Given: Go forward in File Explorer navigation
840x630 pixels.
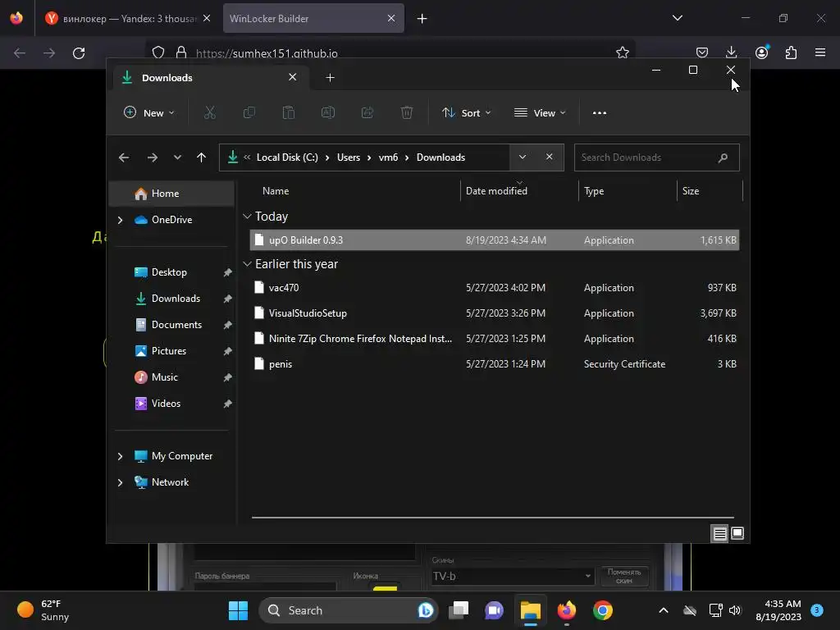Looking at the screenshot, I should click(152, 157).
